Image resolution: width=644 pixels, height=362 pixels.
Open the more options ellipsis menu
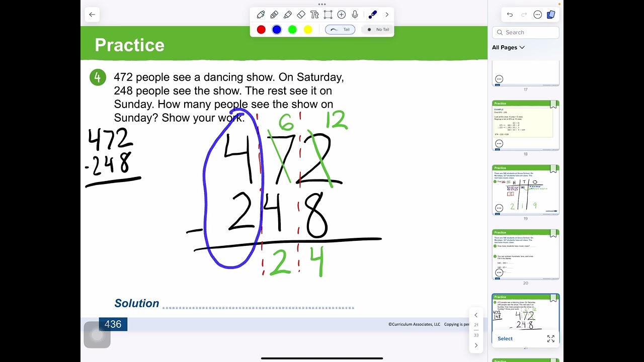point(537,15)
